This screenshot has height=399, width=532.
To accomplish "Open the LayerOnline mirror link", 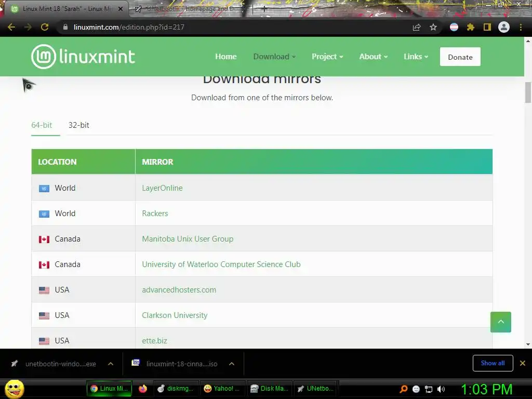I will [162, 188].
